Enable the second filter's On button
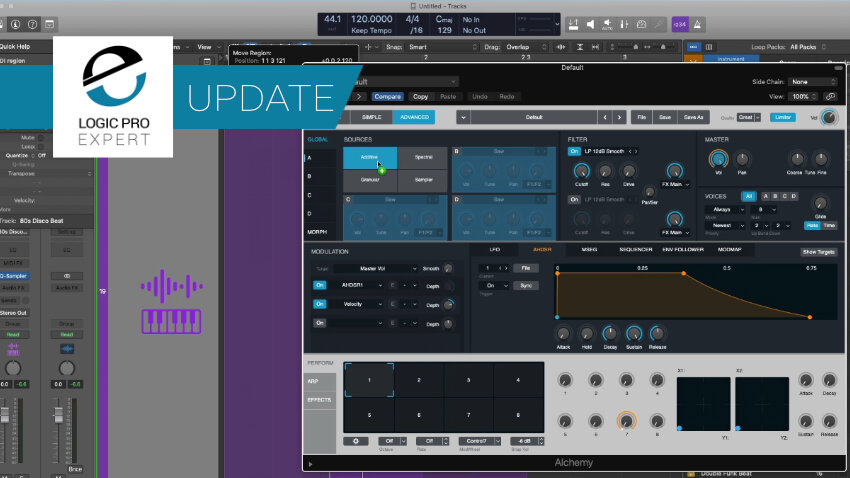 point(574,199)
